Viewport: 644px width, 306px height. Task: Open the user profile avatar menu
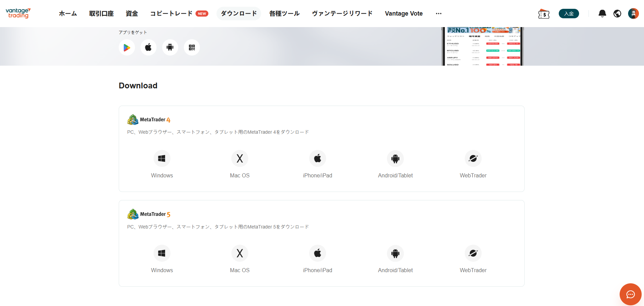633,14
